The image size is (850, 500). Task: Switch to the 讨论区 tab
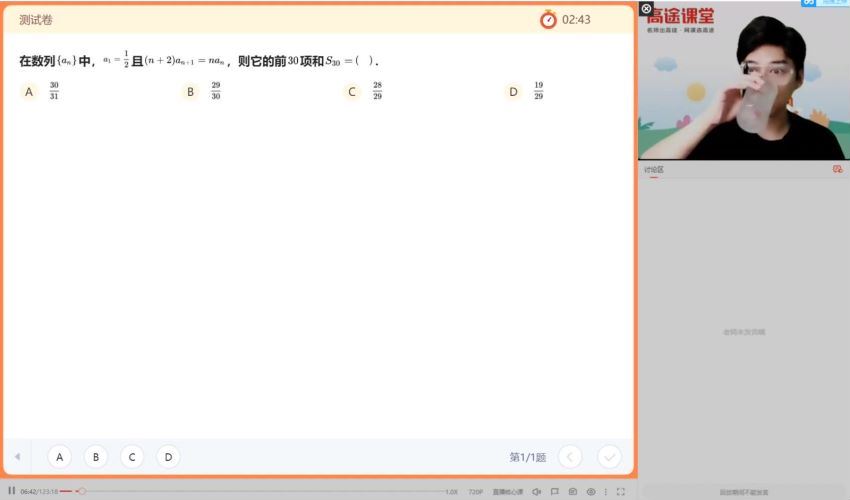(x=654, y=170)
